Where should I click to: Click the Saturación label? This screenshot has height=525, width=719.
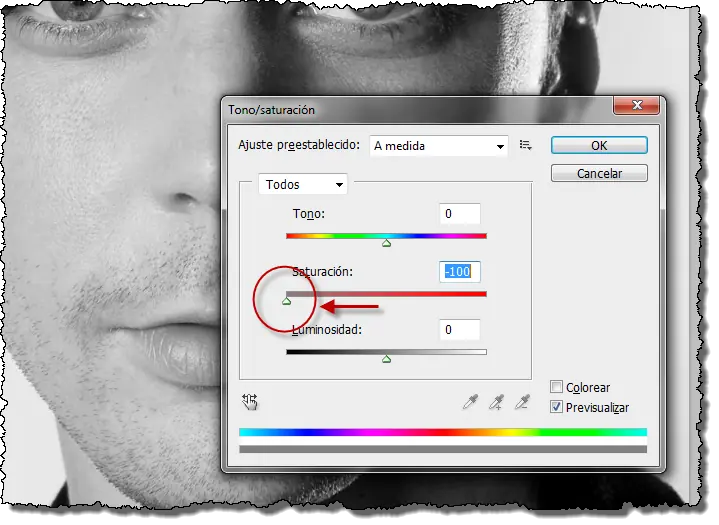(x=322, y=271)
